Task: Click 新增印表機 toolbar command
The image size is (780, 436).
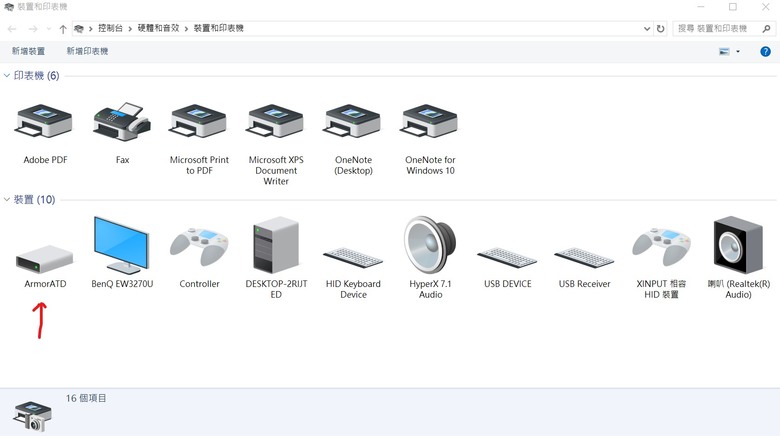Action: [87, 51]
